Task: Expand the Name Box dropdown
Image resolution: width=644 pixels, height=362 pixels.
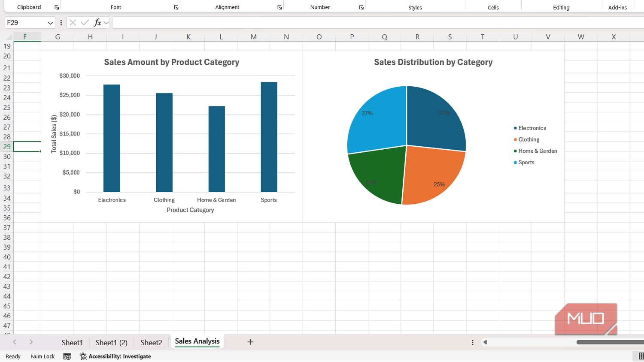Action: pyautogui.click(x=50, y=23)
